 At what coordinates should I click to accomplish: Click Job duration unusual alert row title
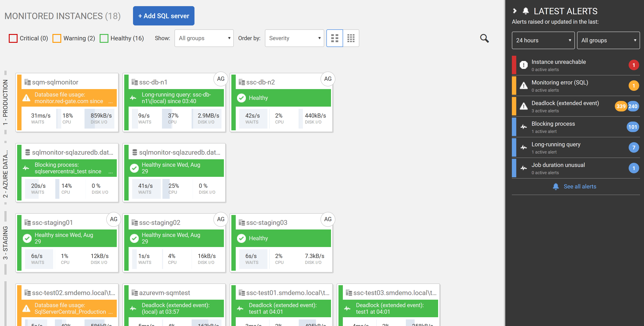[x=558, y=165]
